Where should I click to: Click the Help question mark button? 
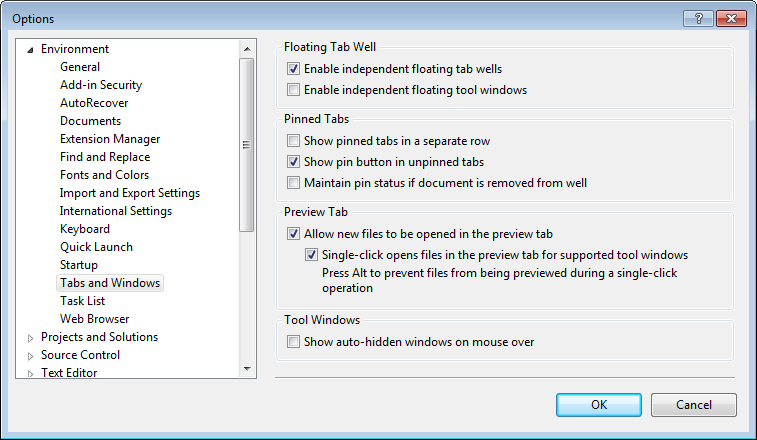[x=697, y=18]
